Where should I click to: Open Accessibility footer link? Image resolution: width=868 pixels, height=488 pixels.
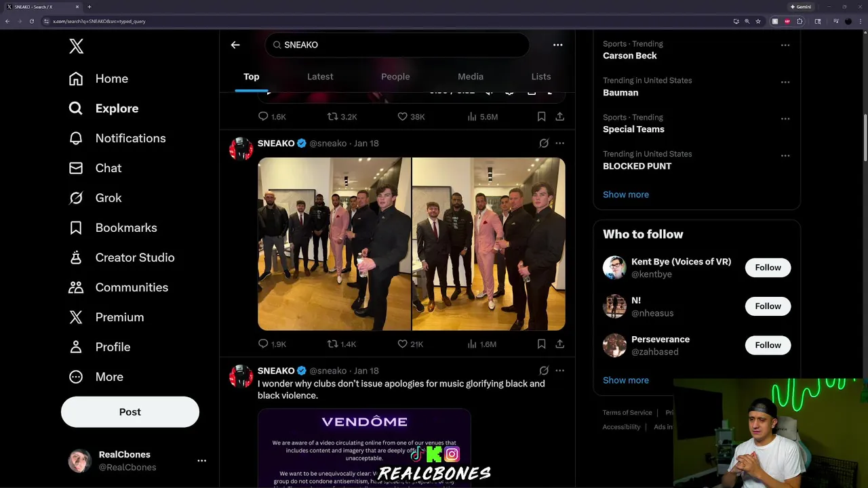(621, 427)
